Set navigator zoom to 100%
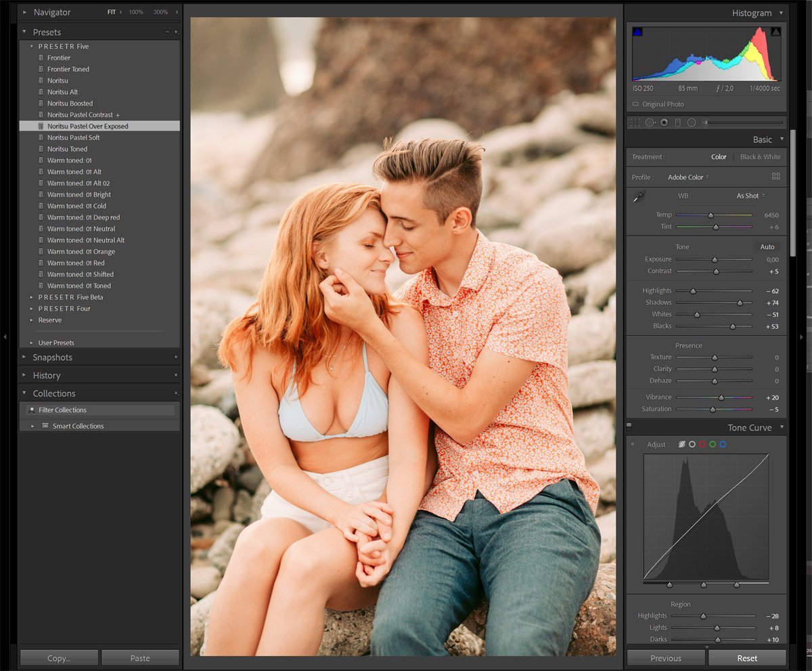Viewport: 812px width, 671px height. tap(136, 12)
